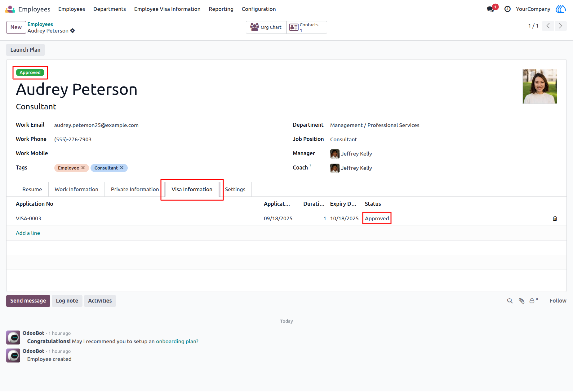Open the Activities button

pos(100,301)
